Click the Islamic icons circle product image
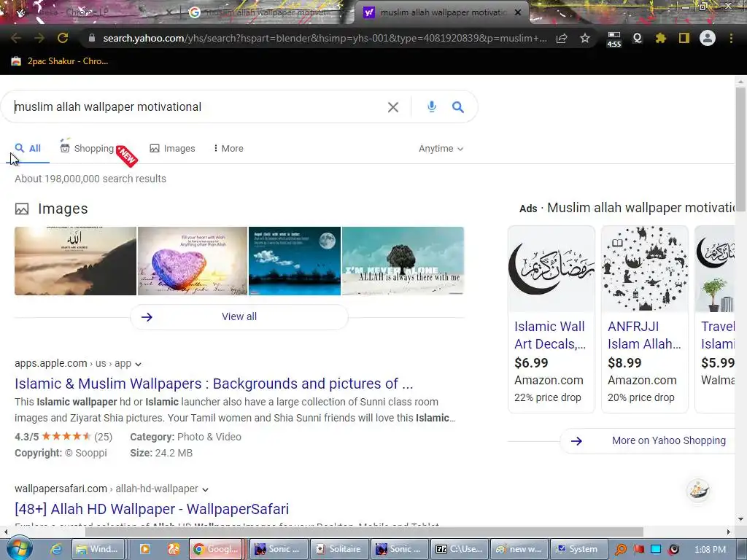This screenshot has height=560, width=747. pos(645,269)
